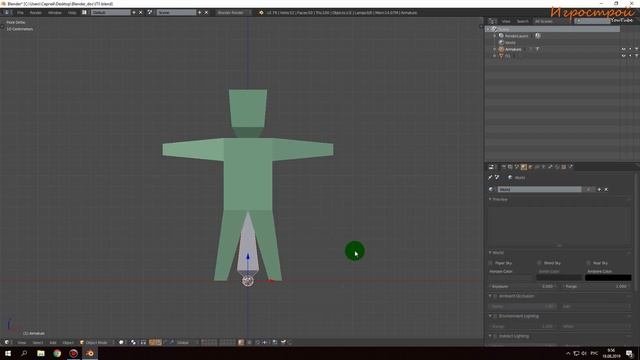Enable the Blend Sky checkbox

(540, 263)
